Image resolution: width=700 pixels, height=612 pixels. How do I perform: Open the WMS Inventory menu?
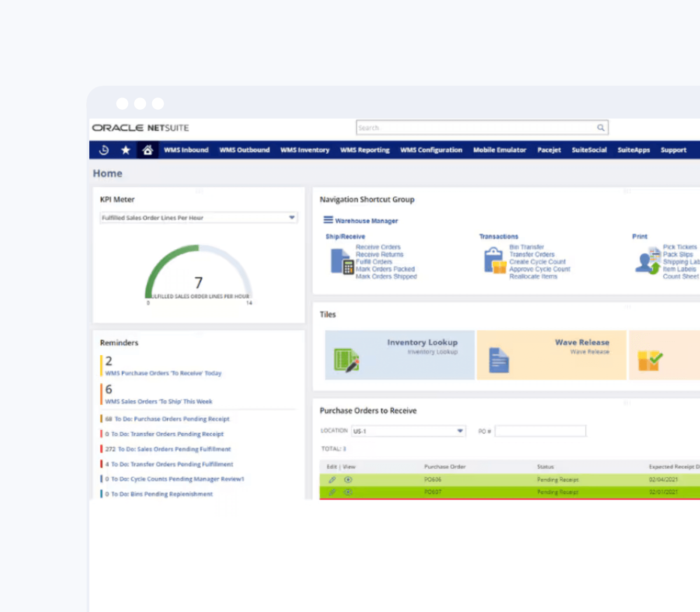tap(305, 150)
